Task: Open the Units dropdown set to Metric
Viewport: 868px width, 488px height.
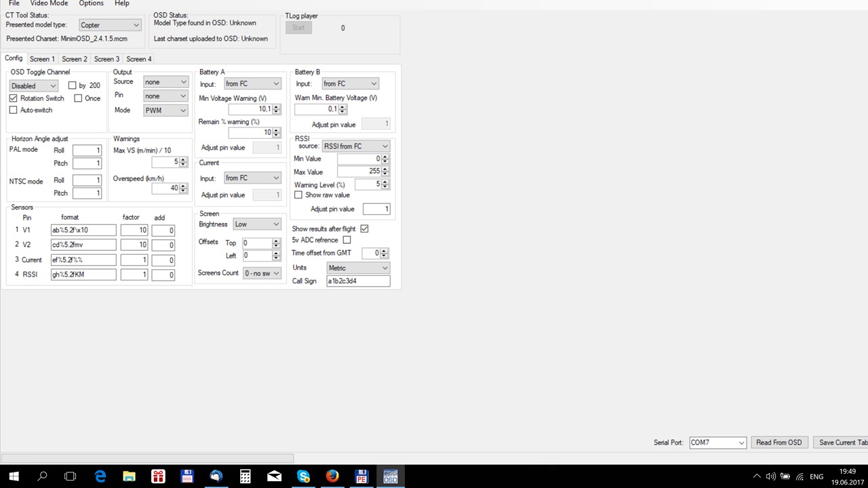Action: pyautogui.click(x=358, y=268)
